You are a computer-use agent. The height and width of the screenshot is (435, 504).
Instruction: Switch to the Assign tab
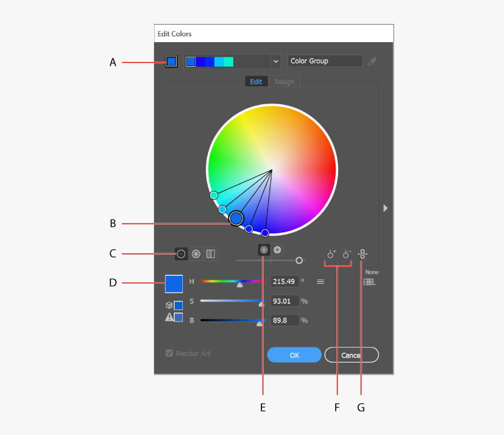tap(284, 81)
